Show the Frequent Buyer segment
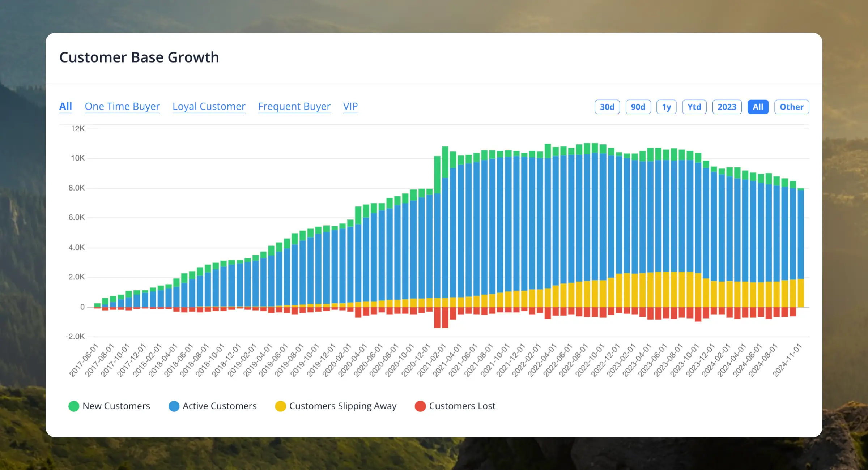Viewport: 868px width, 470px height. tap(294, 106)
